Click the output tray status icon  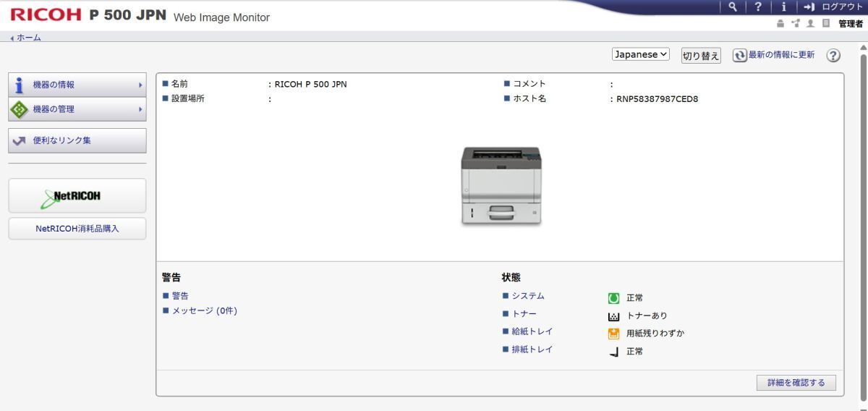tap(614, 351)
